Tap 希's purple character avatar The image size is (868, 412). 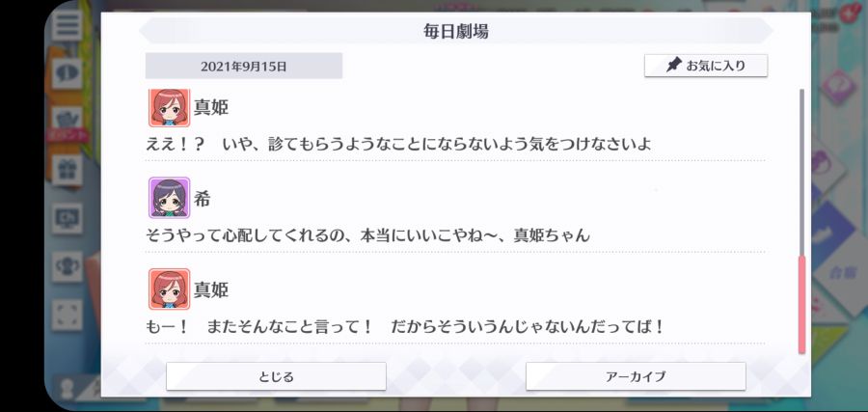pos(170,198)
